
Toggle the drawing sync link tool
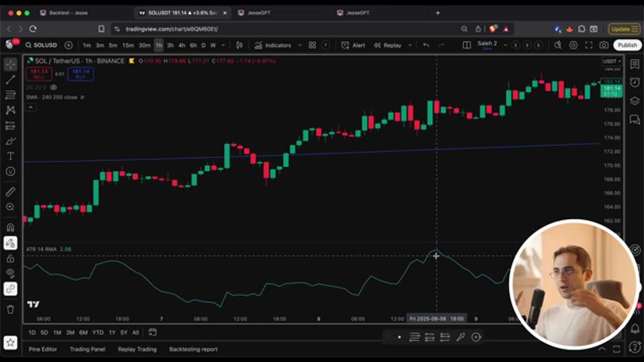pos(10,289)
